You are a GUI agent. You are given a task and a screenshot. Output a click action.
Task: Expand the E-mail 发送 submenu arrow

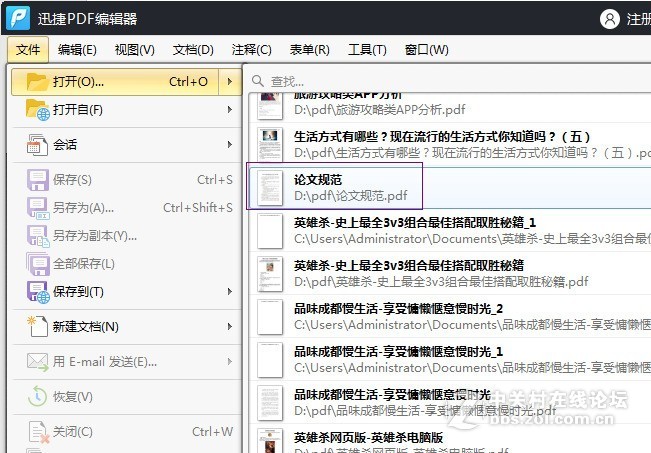pyautogui.click(x=230, y=362)
